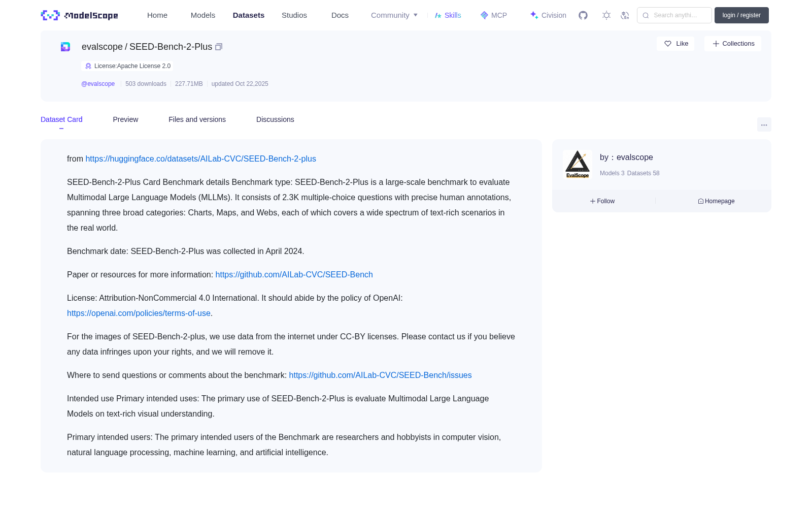Select the Dataset Card tab
Screen dimensions: 812x508
(x=61, y=119)
